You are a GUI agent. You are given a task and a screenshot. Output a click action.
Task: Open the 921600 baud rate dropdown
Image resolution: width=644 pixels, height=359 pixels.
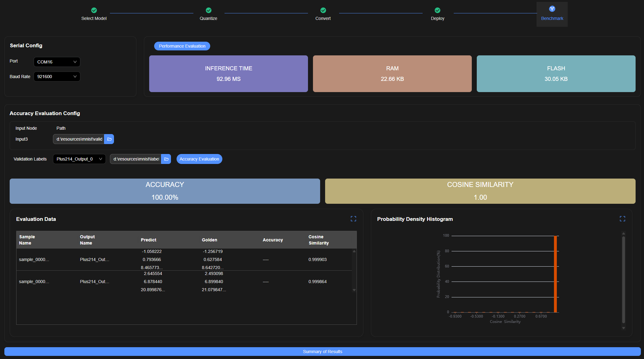[x=57, y=77]
